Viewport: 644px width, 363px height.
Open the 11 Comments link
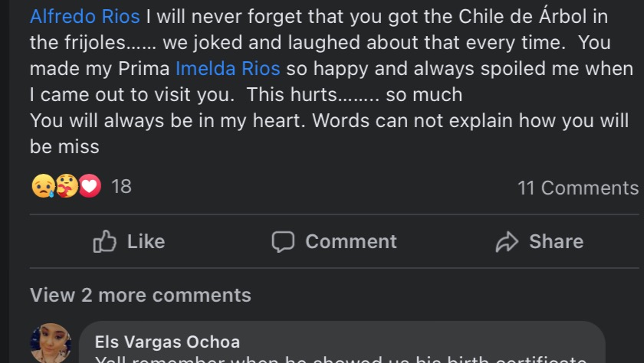pos(577,188)
